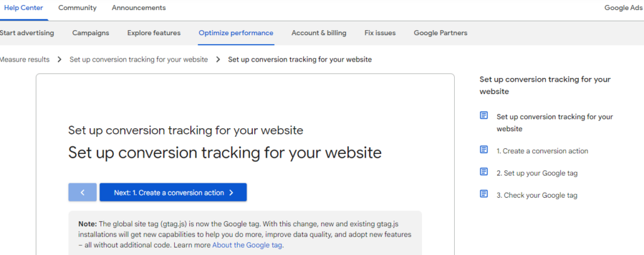Click document icon beside sidebar overview article
644x255 pixels.
coord(484,116)
